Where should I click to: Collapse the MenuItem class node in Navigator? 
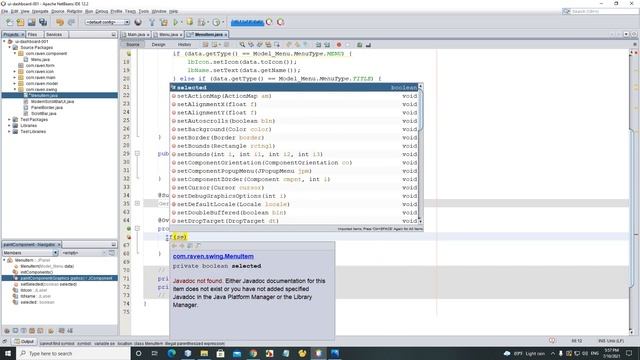click(x=4, y=260)
